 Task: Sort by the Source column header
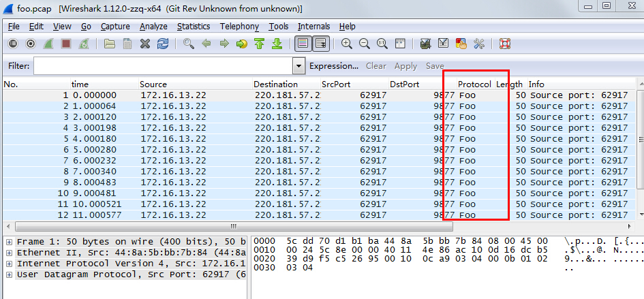click(195, 84)
